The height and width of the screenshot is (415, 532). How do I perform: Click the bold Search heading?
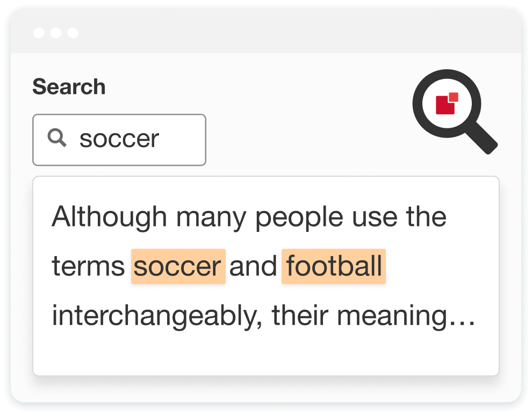click(x=69, y=86)
